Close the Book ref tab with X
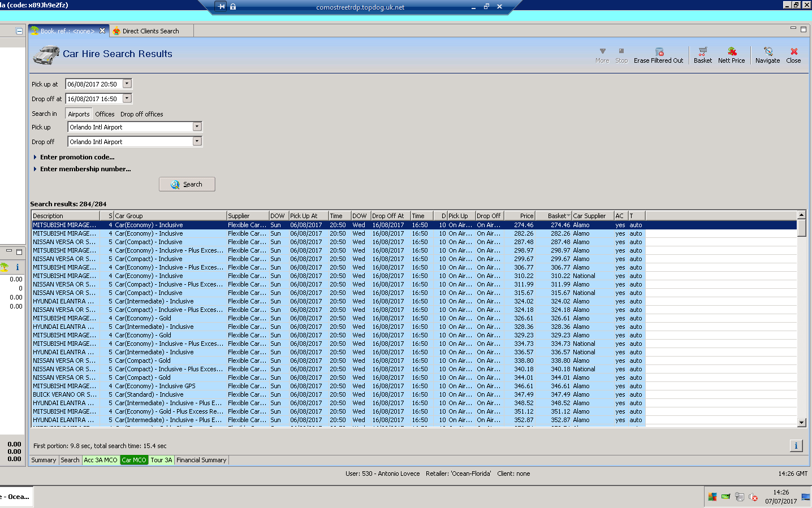This screenshot has height=508, width=812. [102, 31]
